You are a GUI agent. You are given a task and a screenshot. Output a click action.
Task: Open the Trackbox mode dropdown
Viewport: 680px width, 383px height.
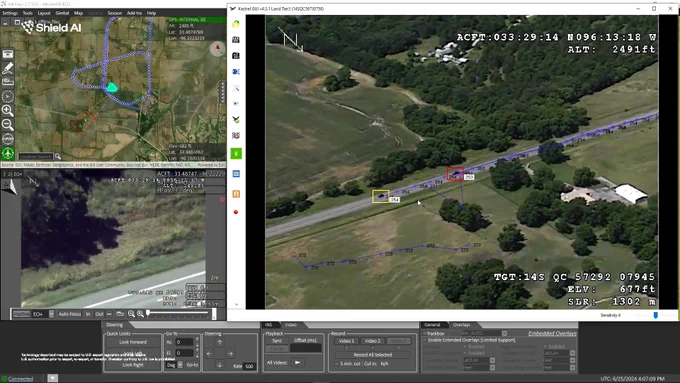[504, 334]
